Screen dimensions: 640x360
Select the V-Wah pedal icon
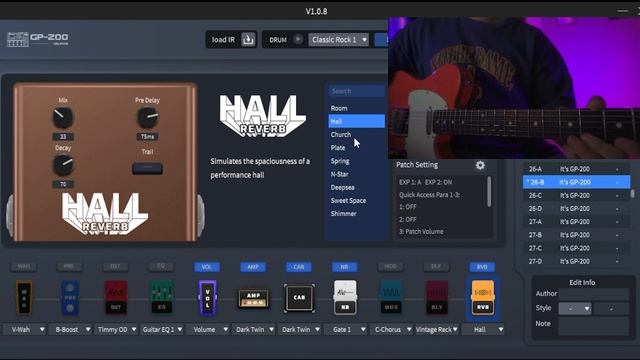[x=24, y=298]
